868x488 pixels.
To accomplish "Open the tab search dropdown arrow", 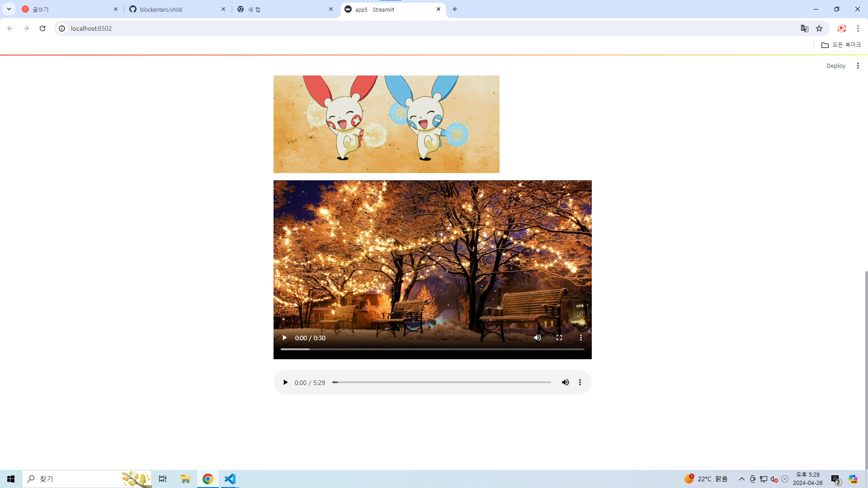I will tap(9, 9).
